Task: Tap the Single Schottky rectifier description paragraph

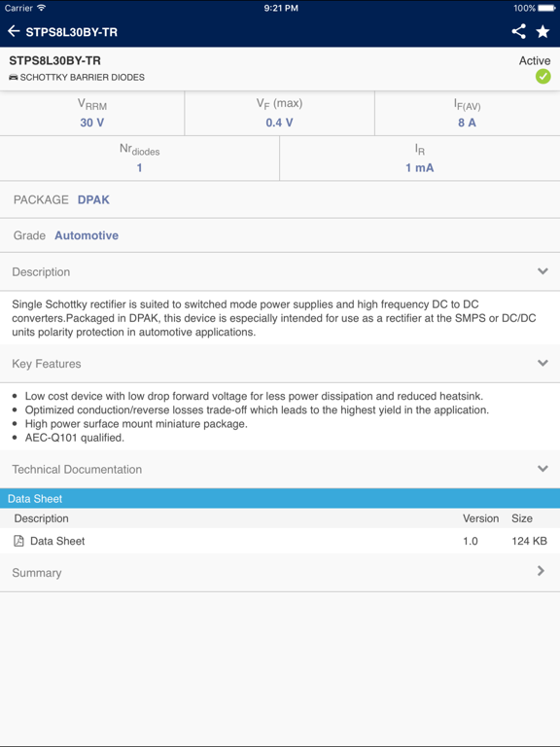Action: pos(274,318)
